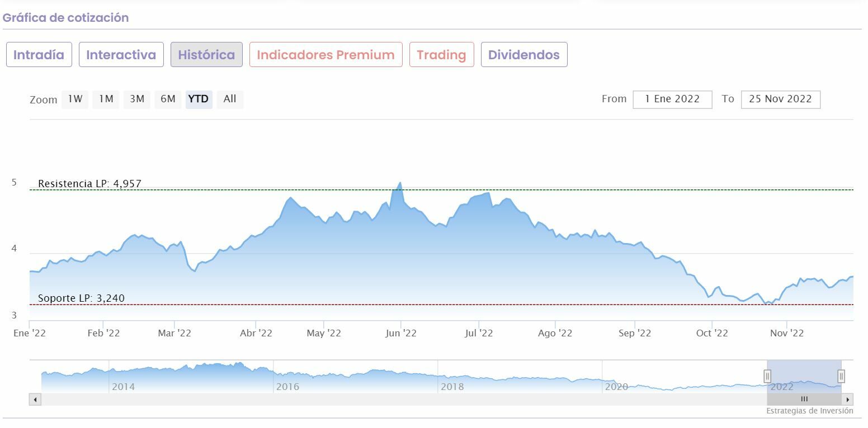Click the right navigator range handle
Image resolution: width=868 pixels, height=428 pixels.
pos(841,376)
